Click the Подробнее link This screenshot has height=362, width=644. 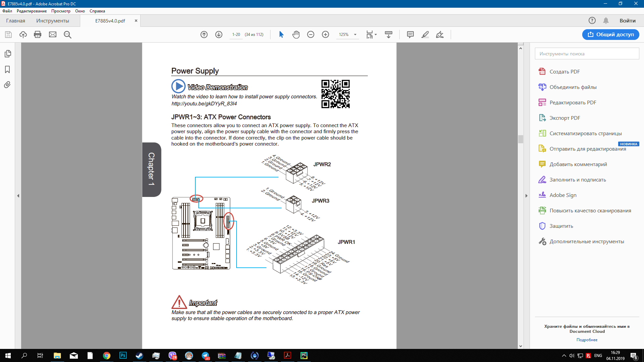coord(587,340)
